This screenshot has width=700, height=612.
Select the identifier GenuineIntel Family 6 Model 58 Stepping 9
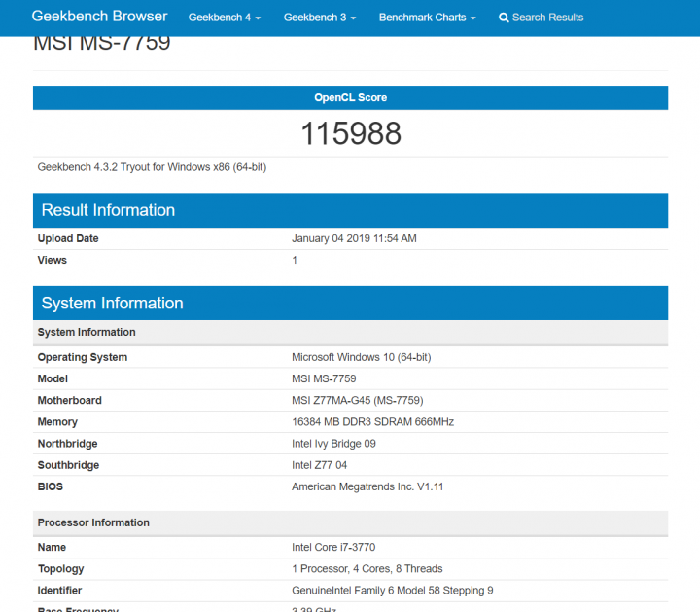click(x=393, y=591)
